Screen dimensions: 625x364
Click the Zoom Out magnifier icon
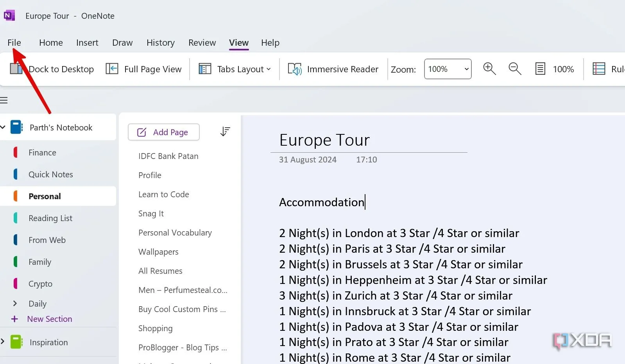[x=515, y=69]
